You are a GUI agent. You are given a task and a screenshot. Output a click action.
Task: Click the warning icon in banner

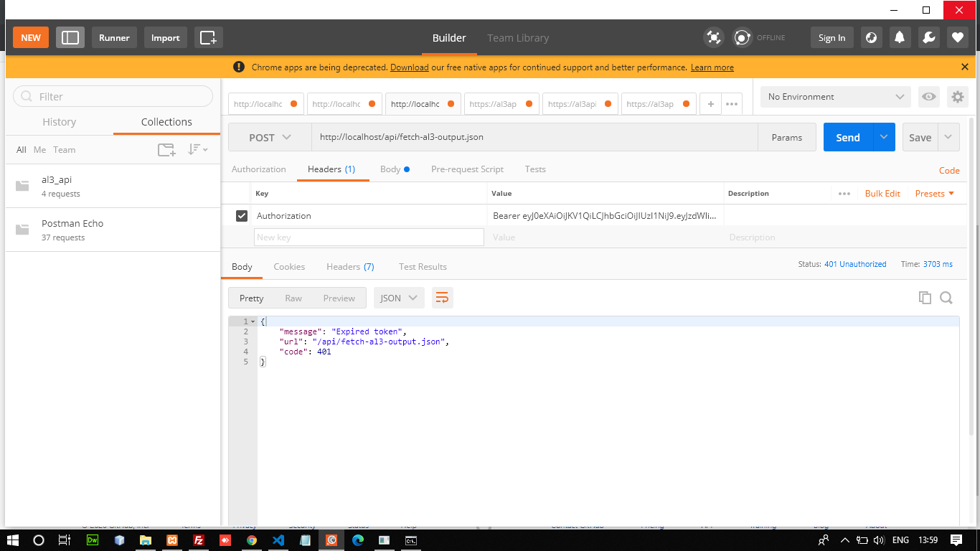pyautogui.click(x=239, y=67)
